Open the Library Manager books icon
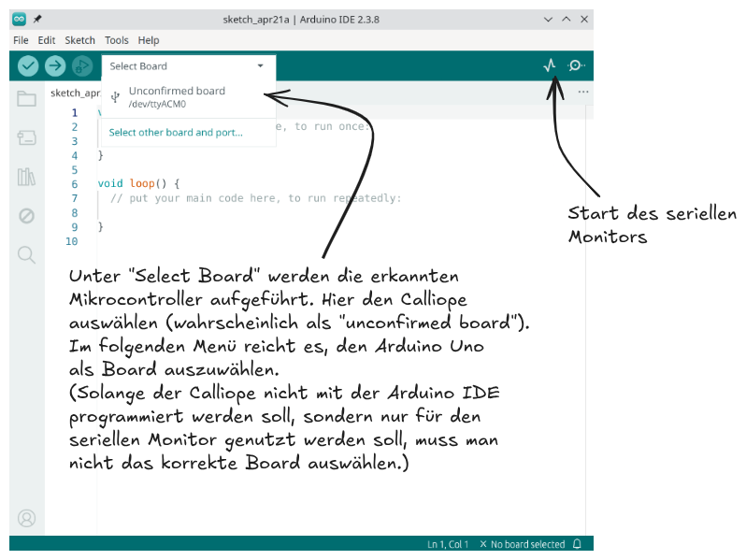This screenshot has height=560, width=746. tap(26, 177)
